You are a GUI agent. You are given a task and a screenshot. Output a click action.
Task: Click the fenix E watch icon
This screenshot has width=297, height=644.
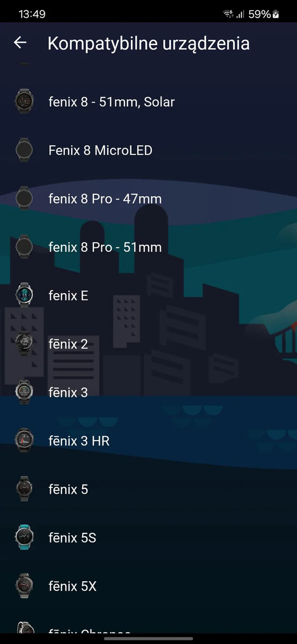[24, 295]
